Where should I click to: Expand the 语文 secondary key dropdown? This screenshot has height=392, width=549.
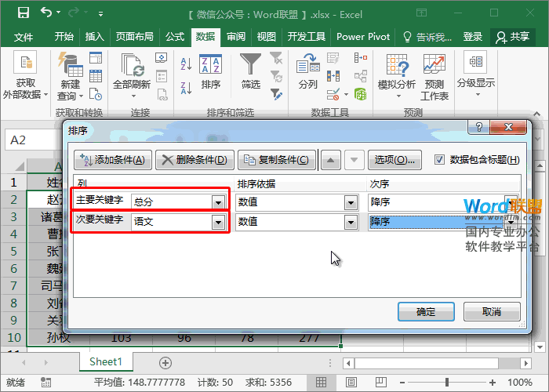(217, 223)
